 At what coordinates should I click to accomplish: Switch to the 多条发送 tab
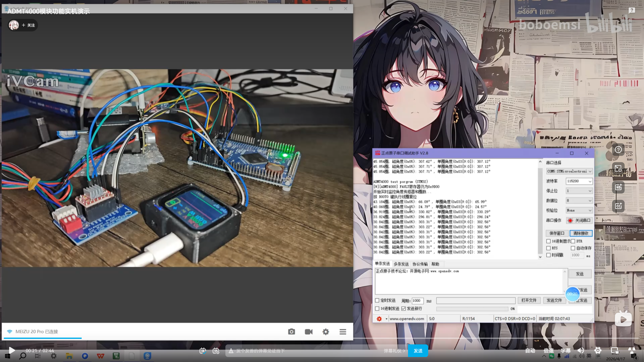tap(401, 264)
